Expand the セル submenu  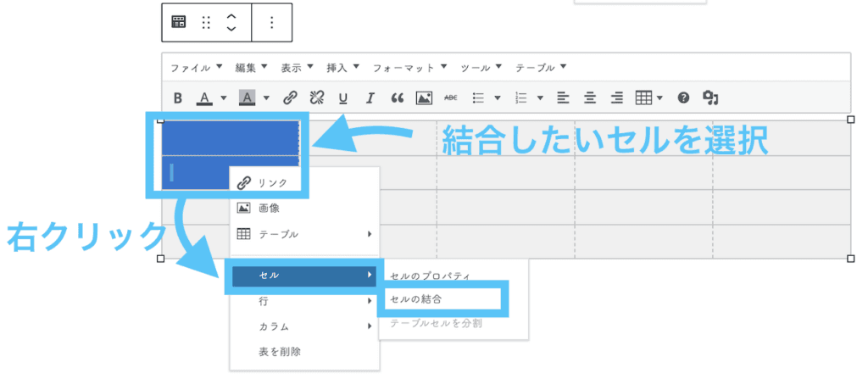tap(304, 276)
